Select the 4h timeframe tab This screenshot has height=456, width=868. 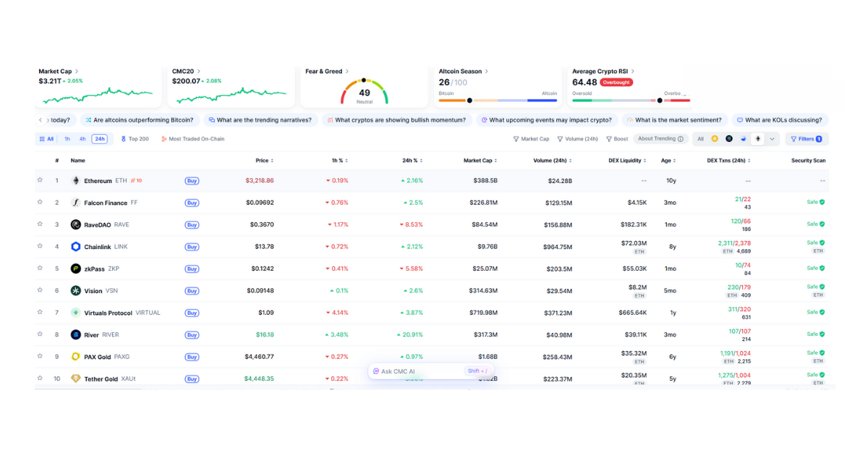coord(82,138)
